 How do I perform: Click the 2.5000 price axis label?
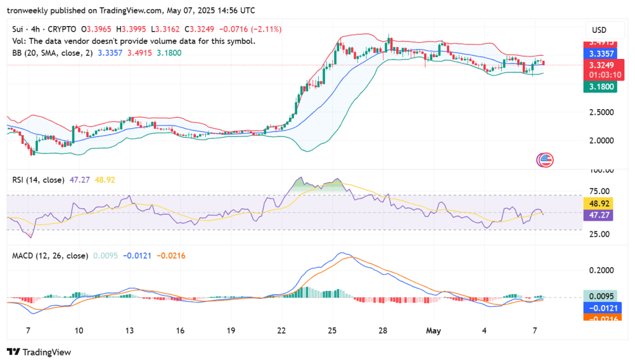(x=601, y=112)
